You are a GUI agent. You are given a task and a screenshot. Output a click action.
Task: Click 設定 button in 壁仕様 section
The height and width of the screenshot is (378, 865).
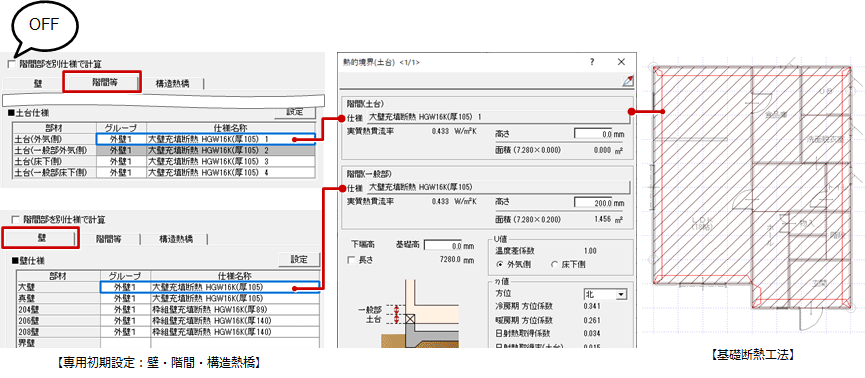click(x=298, y=259)
